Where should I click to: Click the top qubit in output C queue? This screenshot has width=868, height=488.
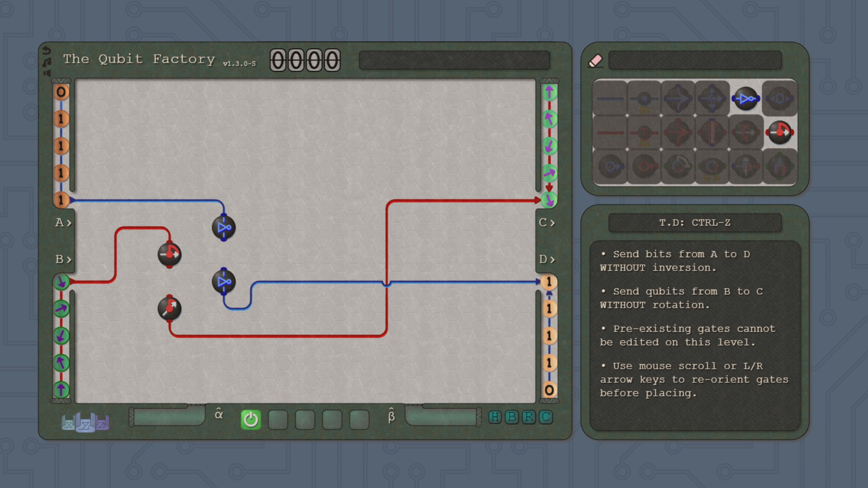(x=549, y=92)
